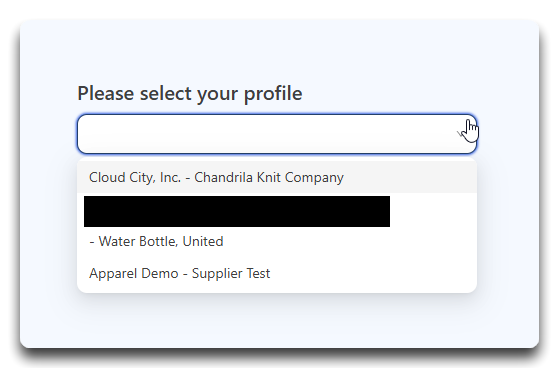Click inside the empty profile combo box
This screenshot has width=559, height=368.
[277, 134]
